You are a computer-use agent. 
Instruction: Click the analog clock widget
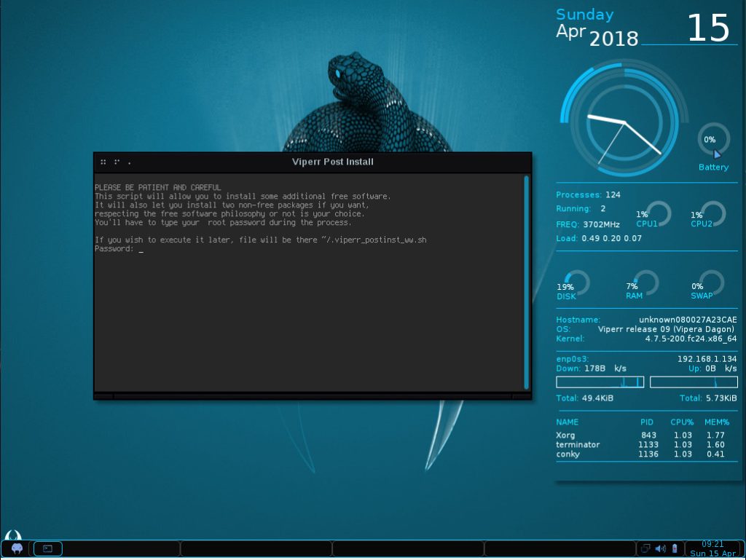coord(624,124)
